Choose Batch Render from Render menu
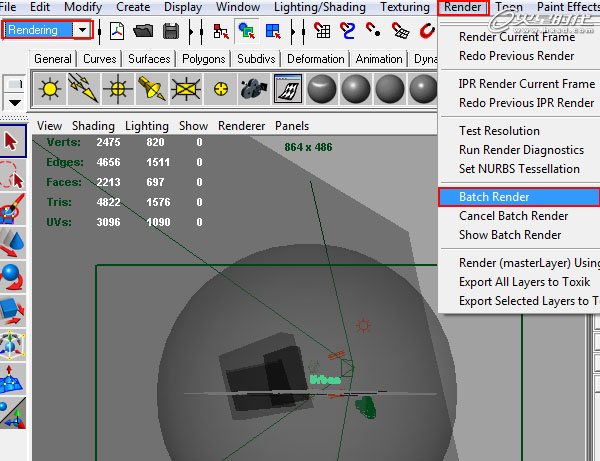The height and width of the screenshot is (461, 600). [519, 197]
